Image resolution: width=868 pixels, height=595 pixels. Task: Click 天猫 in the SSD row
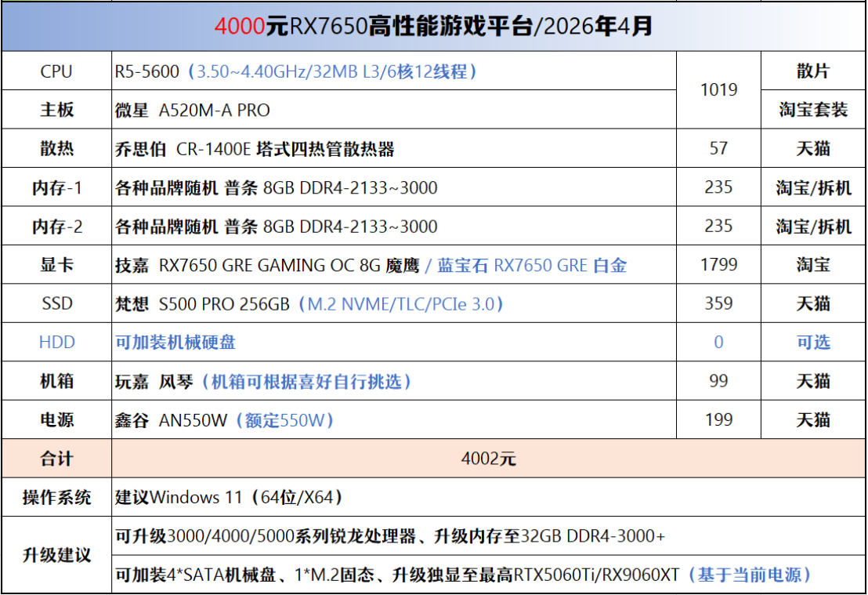[813, 303]
